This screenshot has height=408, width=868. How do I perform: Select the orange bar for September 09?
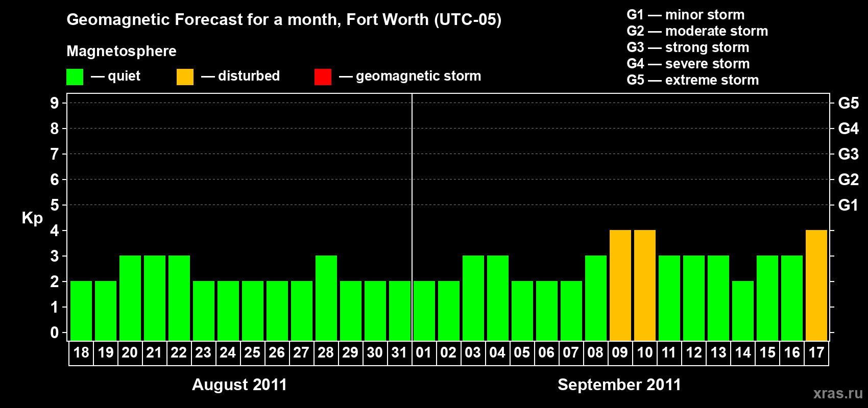click(x=620, y=285)
